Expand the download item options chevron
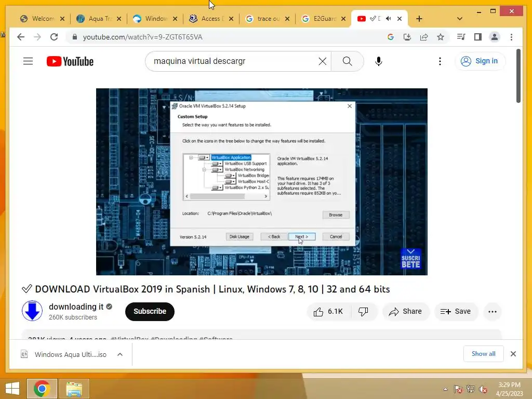This screenshot has height=399, width=532. click(120, 354)
